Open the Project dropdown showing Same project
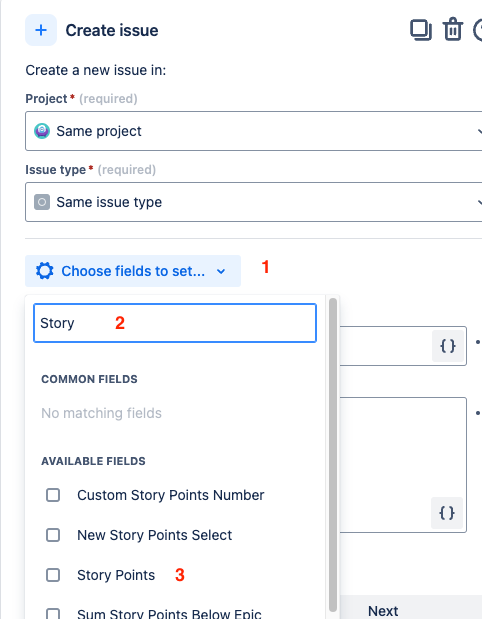 click(x=253, y=131)
